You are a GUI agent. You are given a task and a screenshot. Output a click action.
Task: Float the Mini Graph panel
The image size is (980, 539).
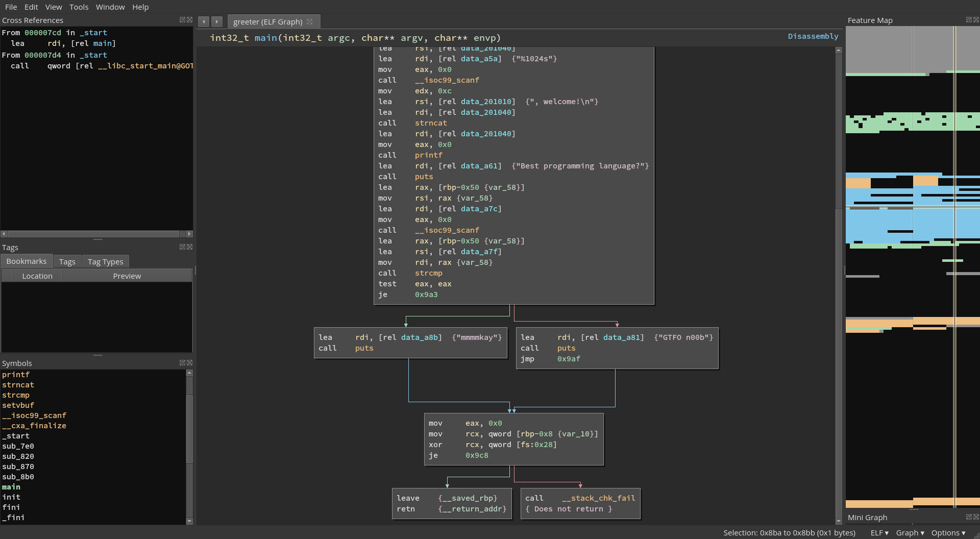968,517
